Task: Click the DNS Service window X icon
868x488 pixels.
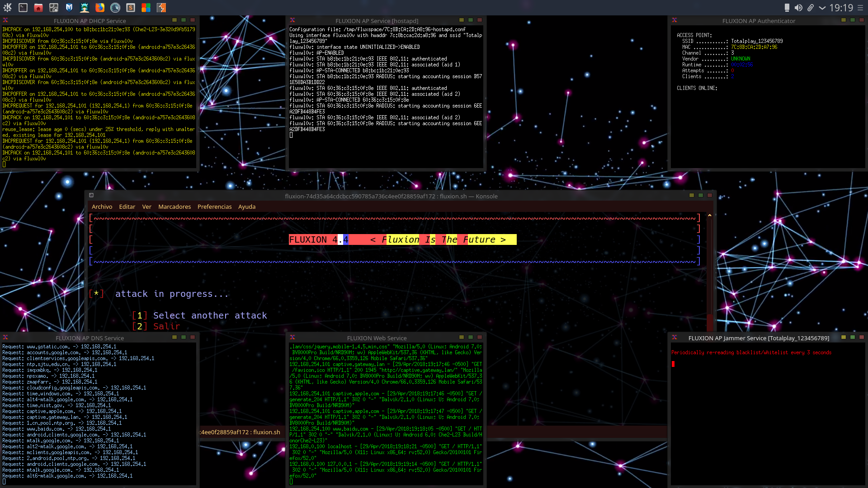Action: tap(5, 338)
